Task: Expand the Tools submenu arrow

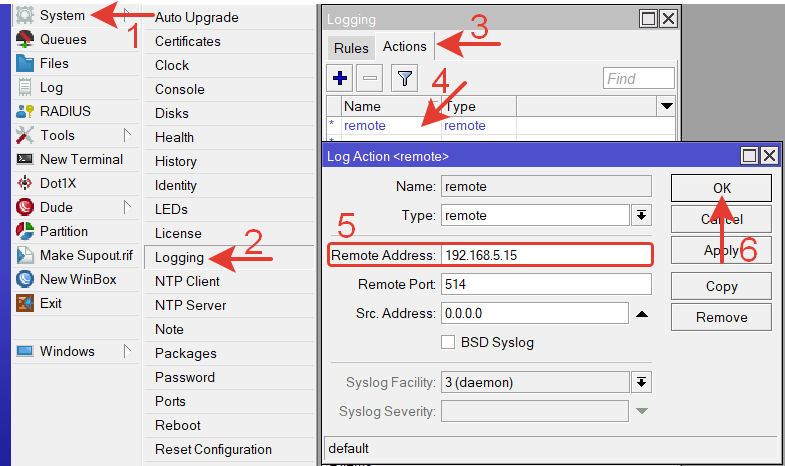Action: coord(127,135)
